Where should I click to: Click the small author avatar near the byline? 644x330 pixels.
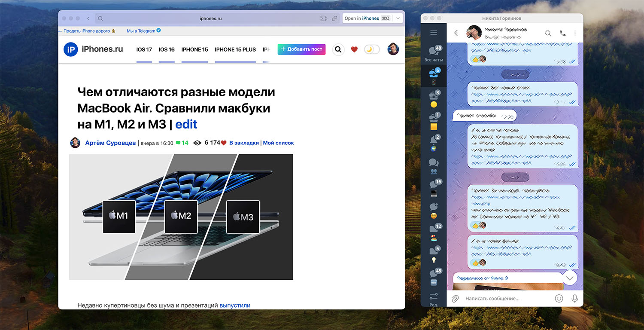click(x=75, y=143)
